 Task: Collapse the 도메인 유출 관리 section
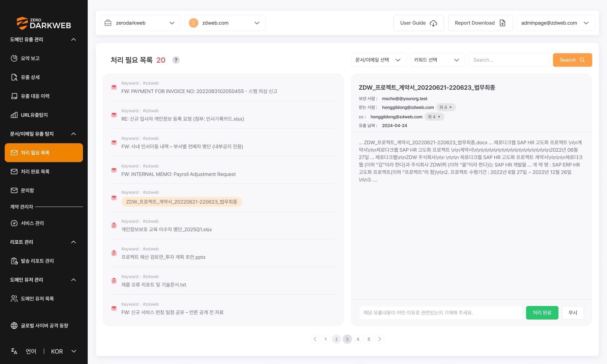(74, 39)
